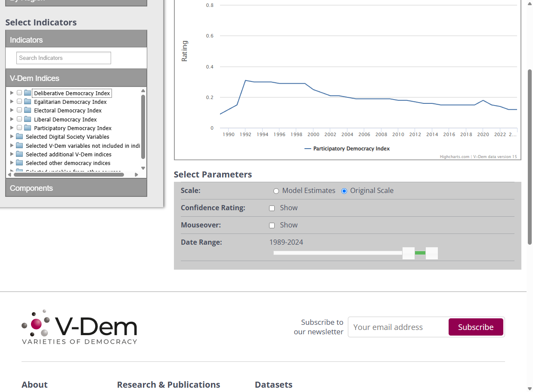The image size is (533, 392).
Task: Click the V-Dem logo in the footer
Action: (x=79, y=327)
